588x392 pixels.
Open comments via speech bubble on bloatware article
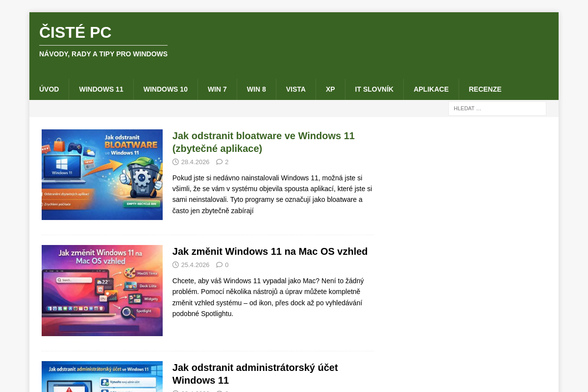coord(219,162)
